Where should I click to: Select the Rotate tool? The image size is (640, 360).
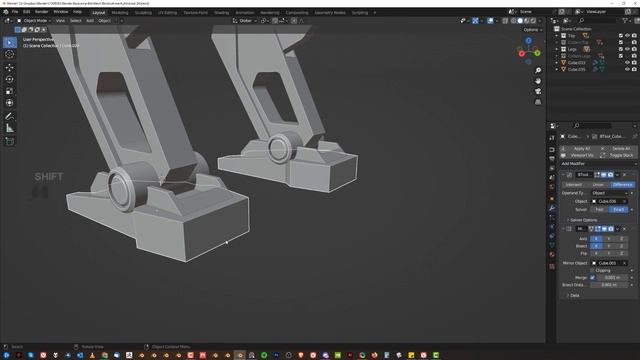tap(10, 79)
